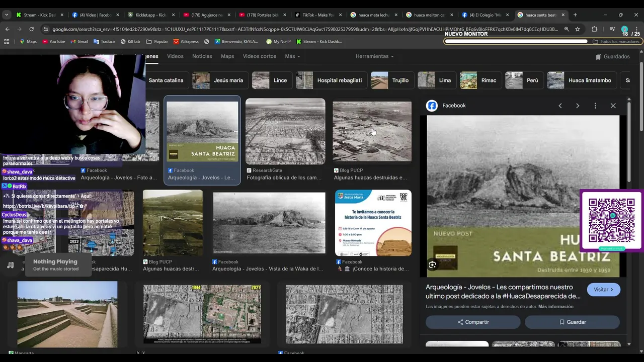Go back using the browser back arrow
This screenshot has width=644, height=362.
(x=7, y=29)
